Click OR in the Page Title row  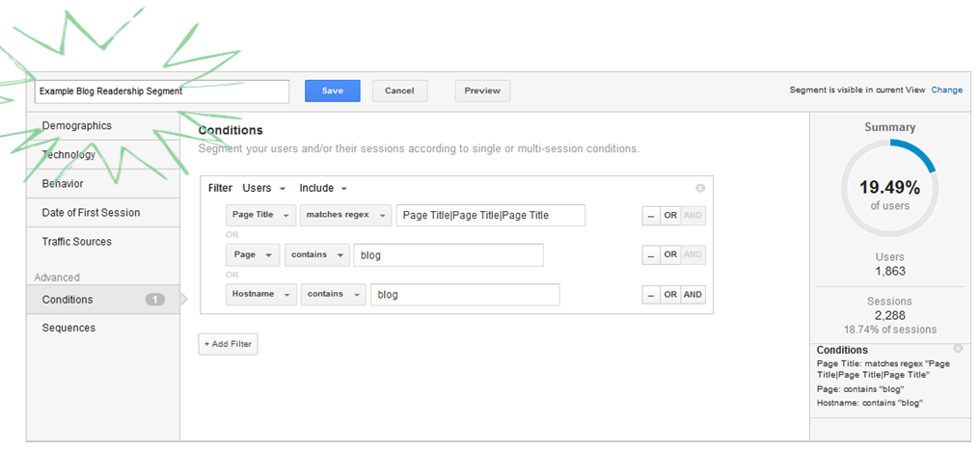coord(670,216)
